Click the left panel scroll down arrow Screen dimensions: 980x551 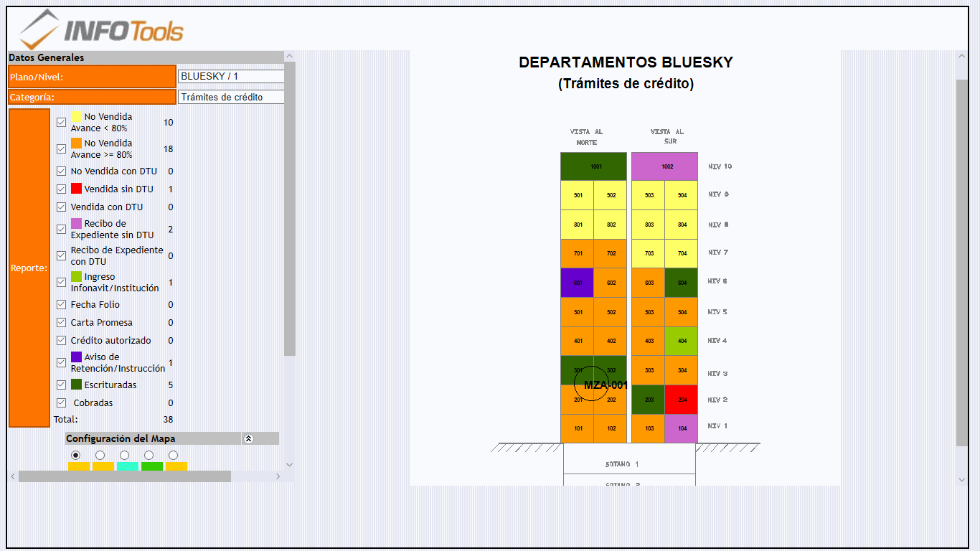point(289,465)
